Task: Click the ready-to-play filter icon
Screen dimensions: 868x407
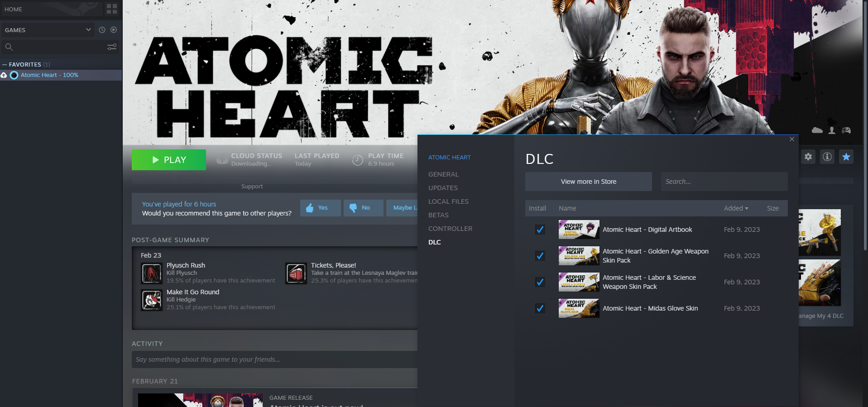Action: (x=114, y=30)
